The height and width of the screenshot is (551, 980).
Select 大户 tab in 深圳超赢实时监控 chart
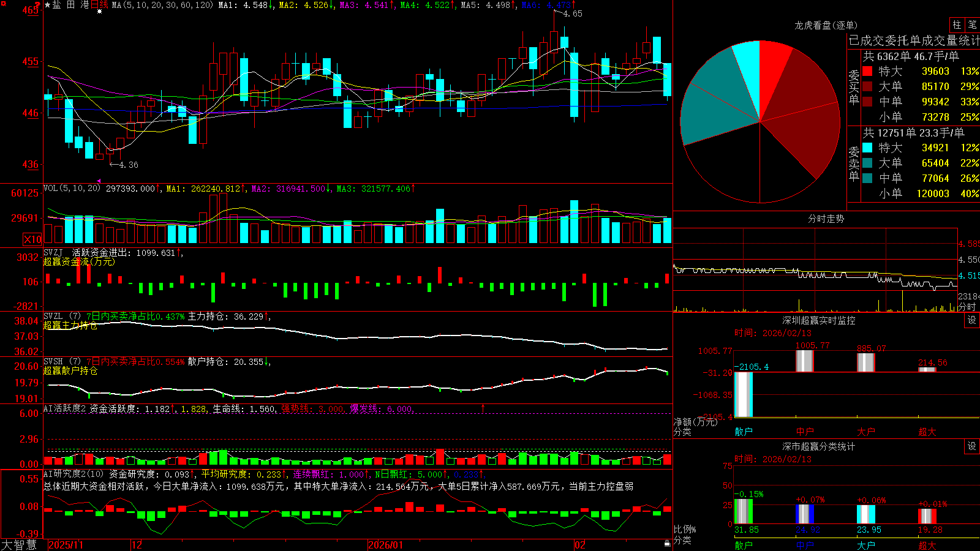(x=866, y=432)
